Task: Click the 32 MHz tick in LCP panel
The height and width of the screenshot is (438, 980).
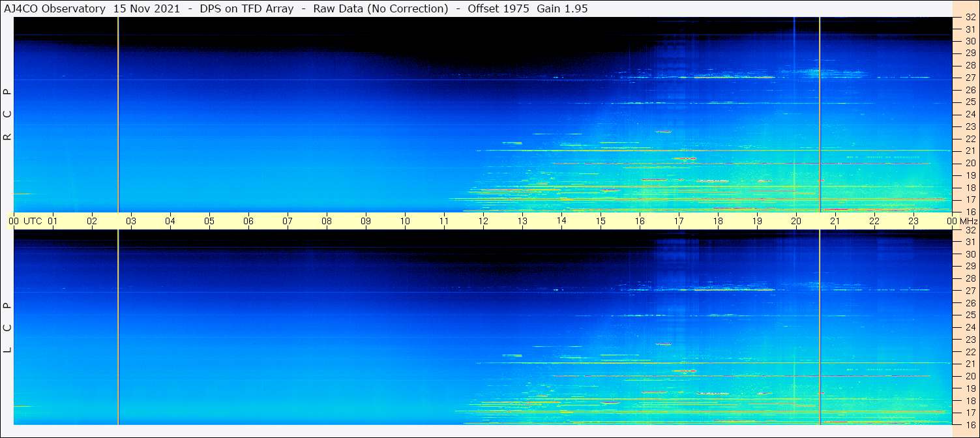Action: click(970, 230)
